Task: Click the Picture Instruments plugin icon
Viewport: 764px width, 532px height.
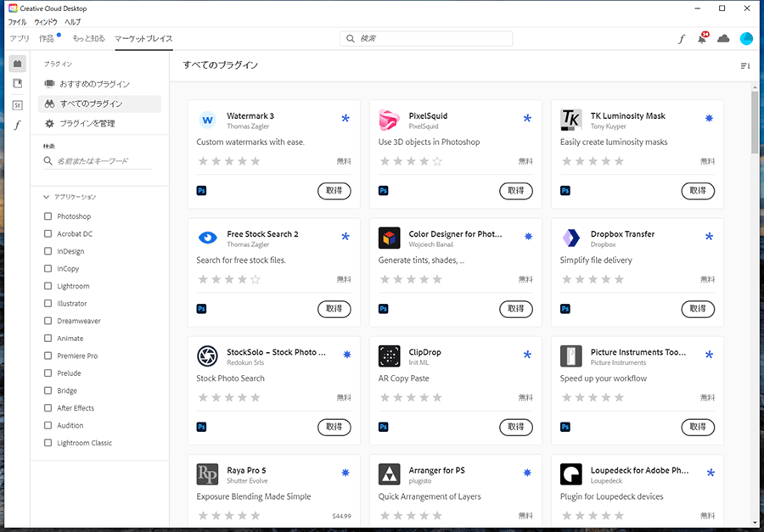Action: pos(571,356)
